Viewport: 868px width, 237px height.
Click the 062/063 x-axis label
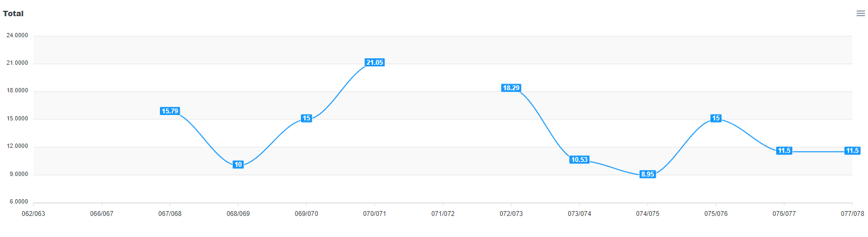coord(33,214)
